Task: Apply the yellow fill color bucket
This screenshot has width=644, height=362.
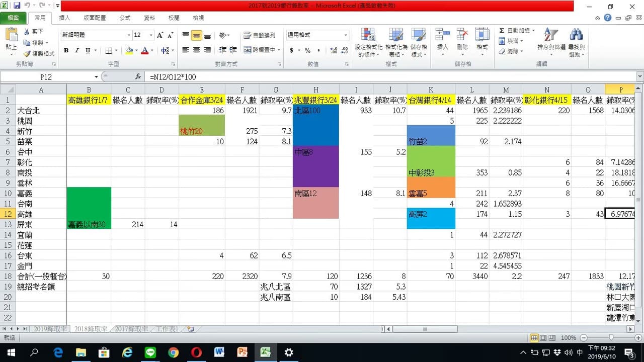Action: coord(129,50)
